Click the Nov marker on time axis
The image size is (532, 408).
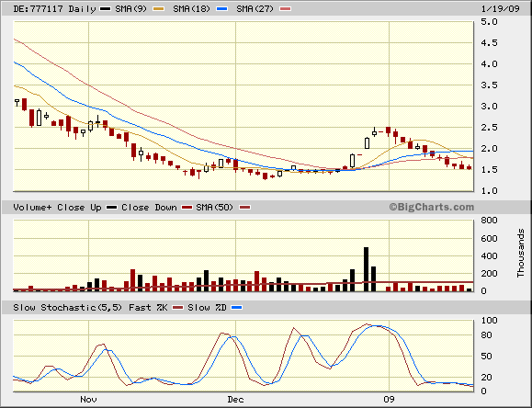click(88, 400)
